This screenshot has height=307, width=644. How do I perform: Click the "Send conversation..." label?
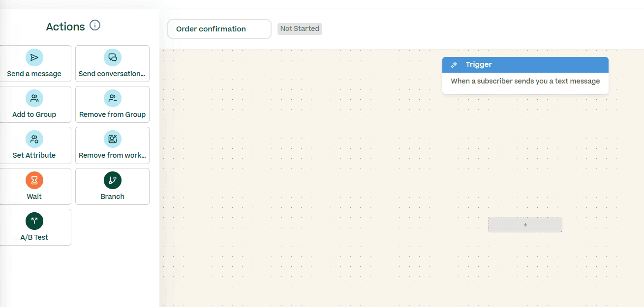click(112, 74)
